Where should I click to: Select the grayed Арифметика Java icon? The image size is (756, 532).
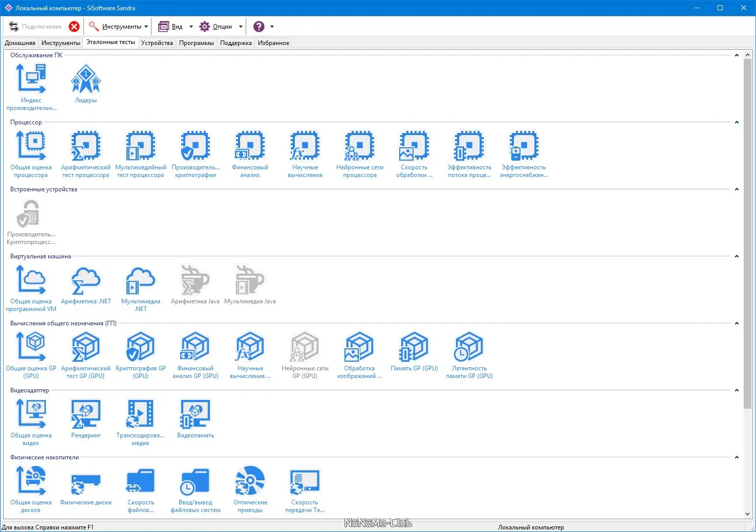[196, 284]
